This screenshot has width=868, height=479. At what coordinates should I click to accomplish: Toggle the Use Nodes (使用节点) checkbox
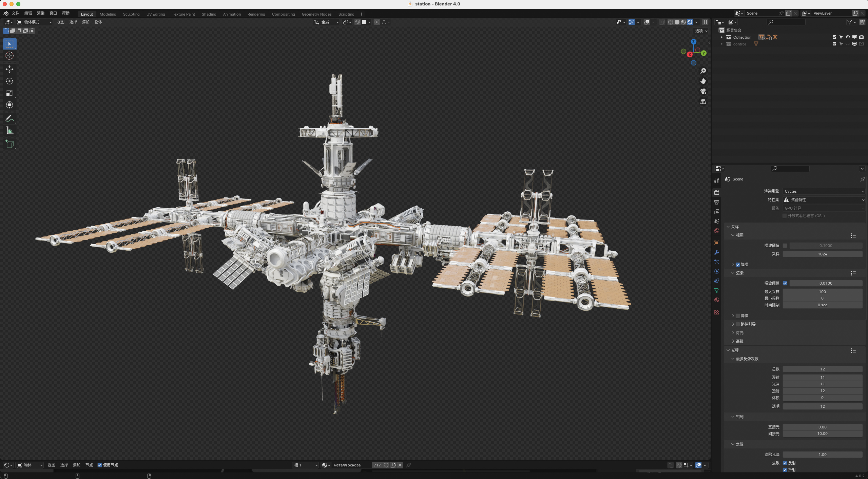(100, 465)
